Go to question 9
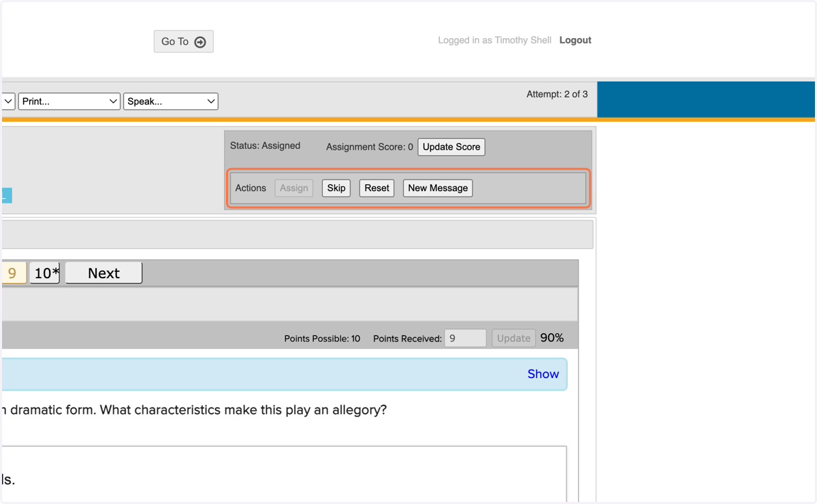The height and width of the screenshot is (504, 817). pyautogui.click(x=13, y=273)
